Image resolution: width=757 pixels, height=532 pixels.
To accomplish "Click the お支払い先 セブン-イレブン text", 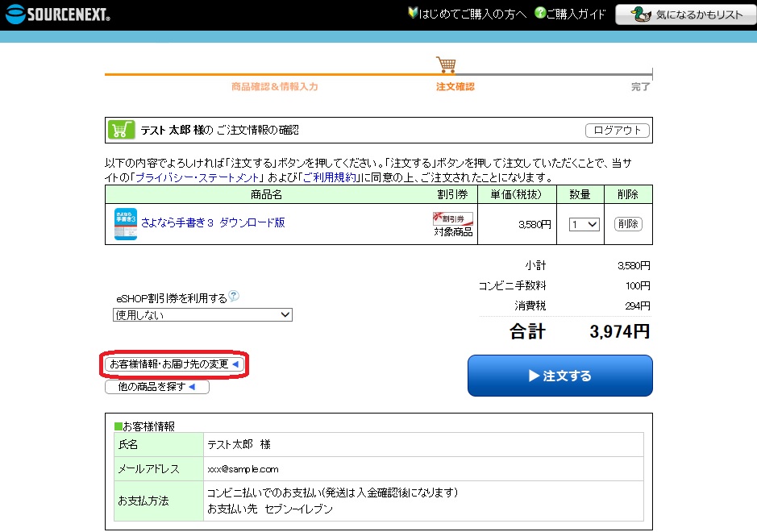I will [270, 509].
